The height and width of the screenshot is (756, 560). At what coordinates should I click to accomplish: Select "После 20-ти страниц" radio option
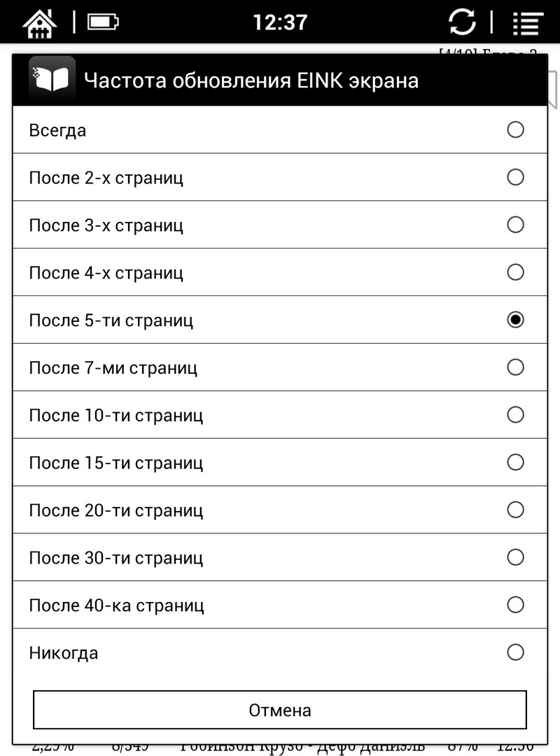pos(515,510)
